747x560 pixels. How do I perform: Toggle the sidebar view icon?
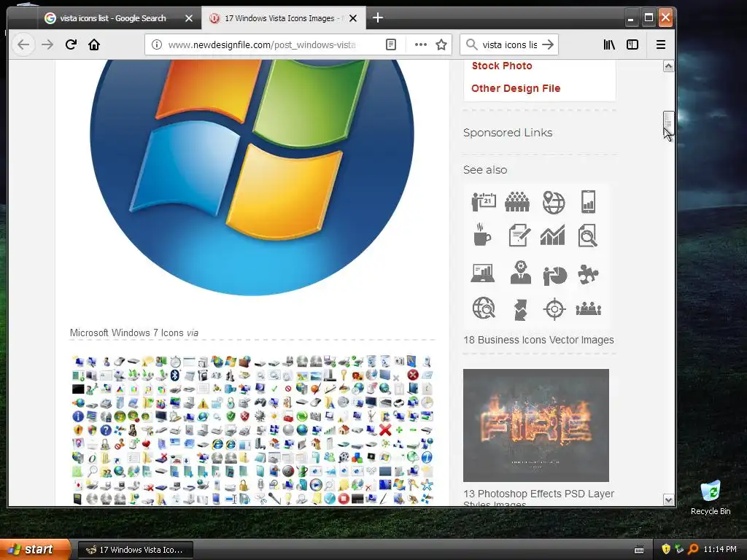632,44
